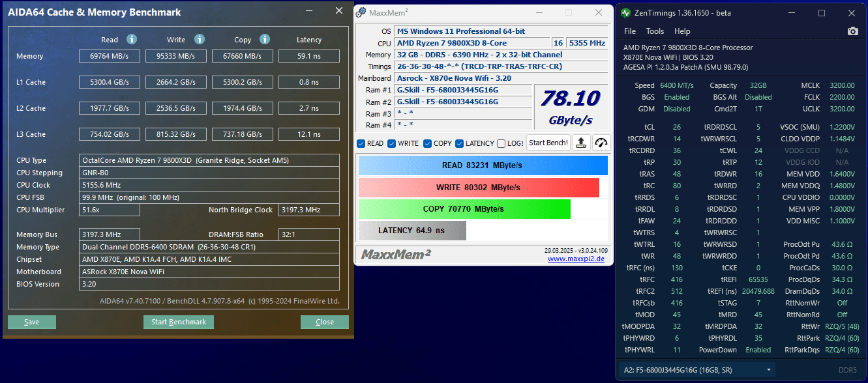Click the red WRITE 80302 MByte/s bar
Viewport: 868px width, 383px height.
pos(479,188)
